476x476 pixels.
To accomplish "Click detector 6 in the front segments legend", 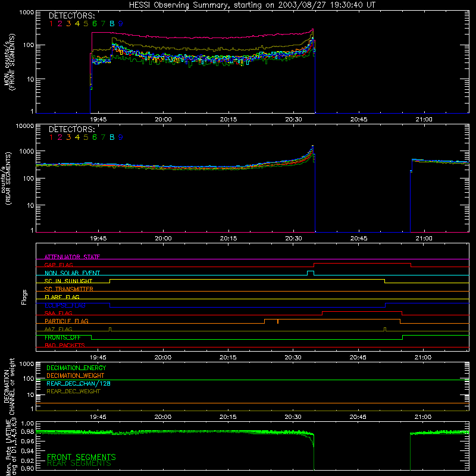I will 95,24.
